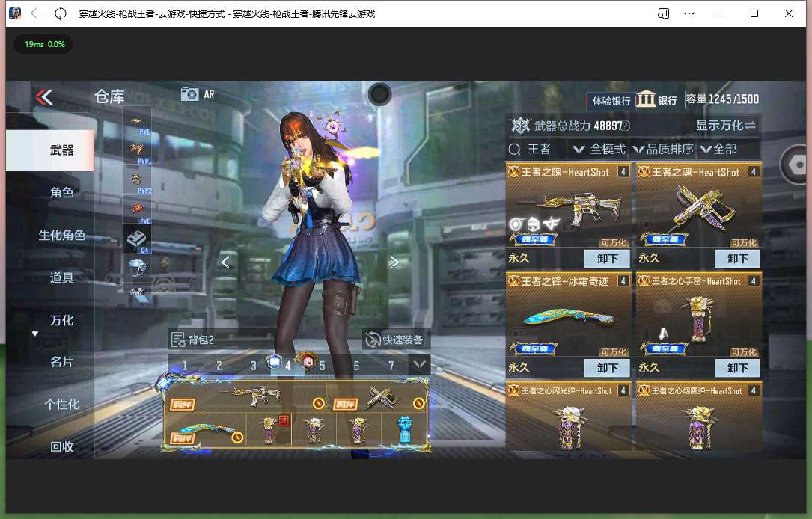Open the 品质排序 sort dropdown
The image size is (812, 519).
click(x=663, y=150)
